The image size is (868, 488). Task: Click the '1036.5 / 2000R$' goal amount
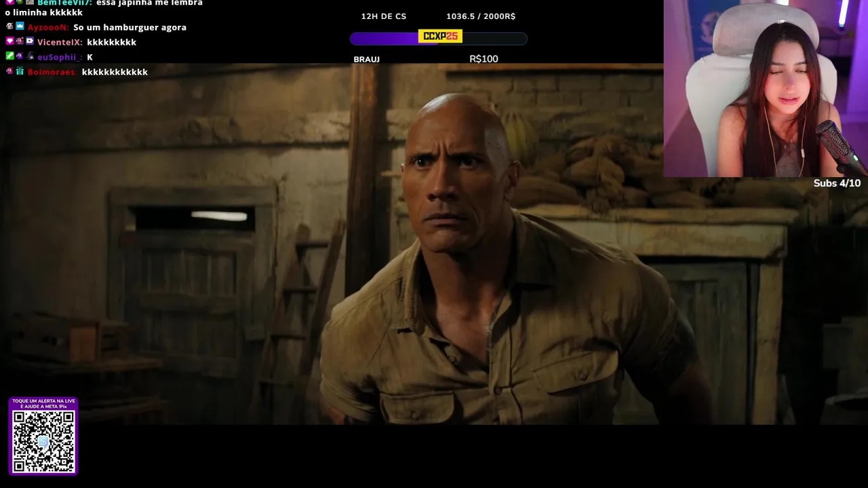(481, 16)
